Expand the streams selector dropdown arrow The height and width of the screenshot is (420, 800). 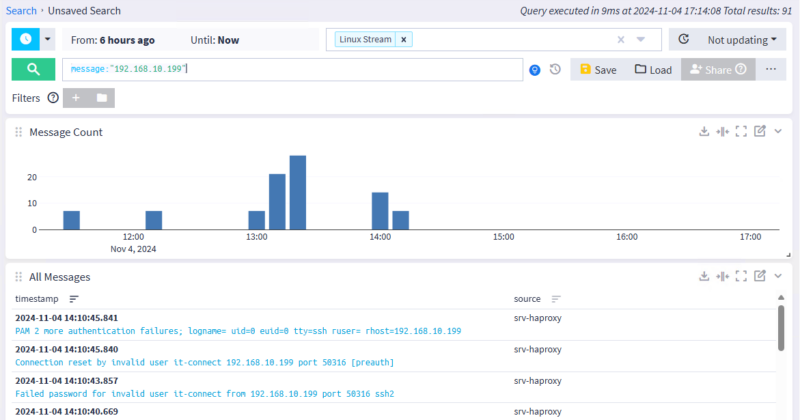(x=641, y=40)
